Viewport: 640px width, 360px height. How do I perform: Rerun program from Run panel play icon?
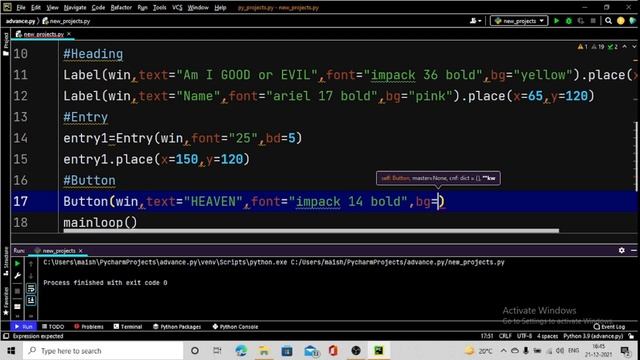17,264
